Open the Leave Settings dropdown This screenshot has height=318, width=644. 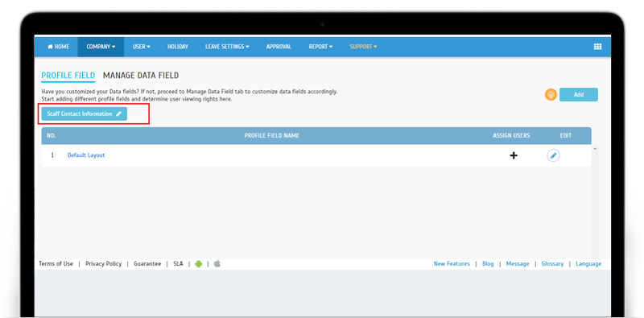pos(227,47)
